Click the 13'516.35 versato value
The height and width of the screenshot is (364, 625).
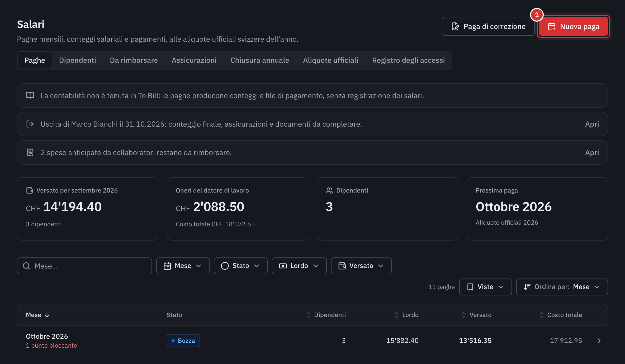tap(475, 341)
